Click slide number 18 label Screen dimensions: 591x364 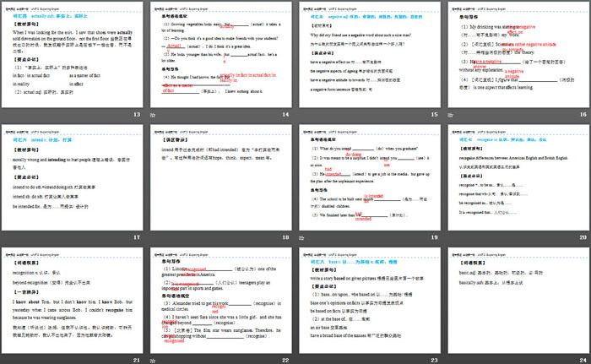[x=285, y=237]
